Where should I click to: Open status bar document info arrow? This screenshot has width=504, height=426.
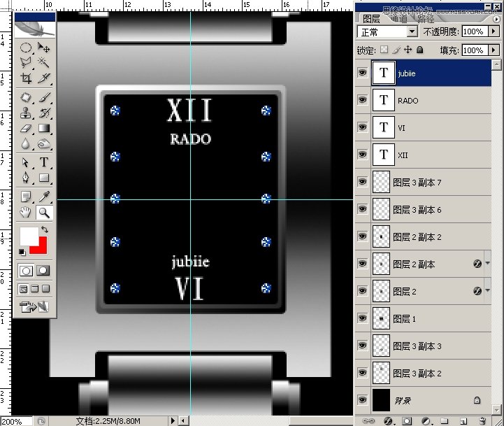click(x=173, y=420)
